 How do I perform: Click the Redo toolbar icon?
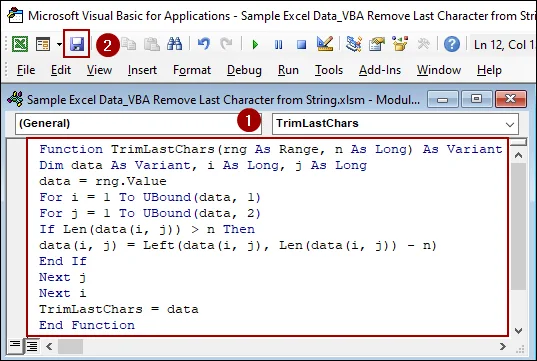226,44
